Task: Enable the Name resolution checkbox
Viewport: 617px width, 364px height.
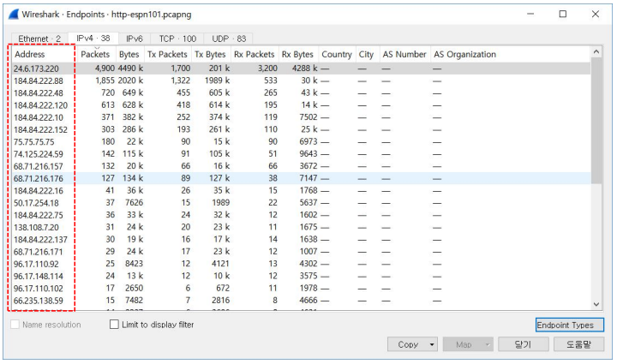Action: (15, 325)
